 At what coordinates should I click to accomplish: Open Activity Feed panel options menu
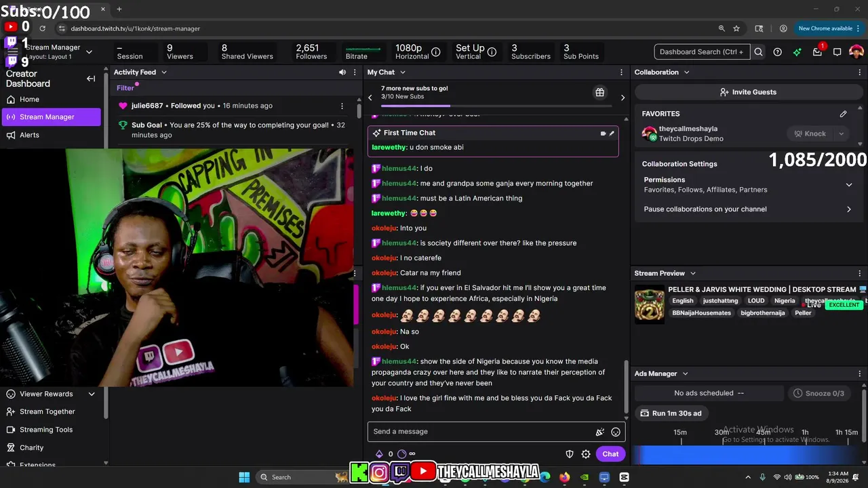pos(354,72)
